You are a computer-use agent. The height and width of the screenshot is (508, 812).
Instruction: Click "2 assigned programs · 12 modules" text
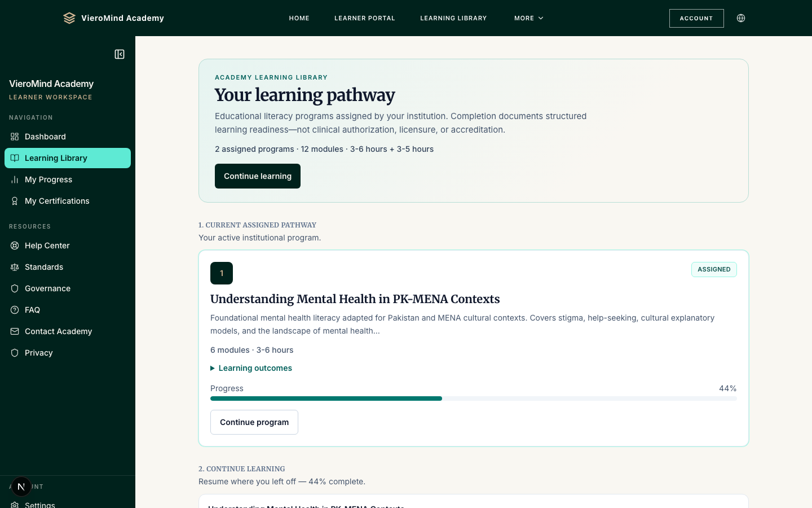[279, 149]
